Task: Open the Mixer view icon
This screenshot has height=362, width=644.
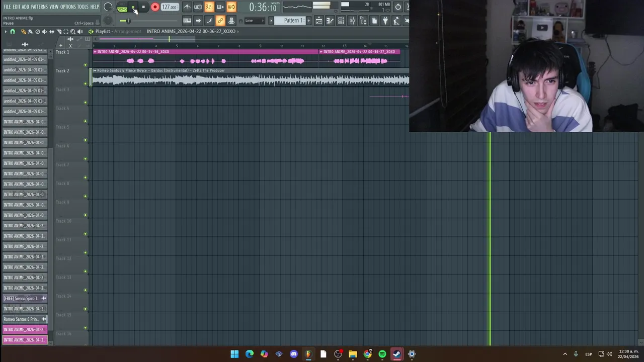Action: click(x=352, y=21)
